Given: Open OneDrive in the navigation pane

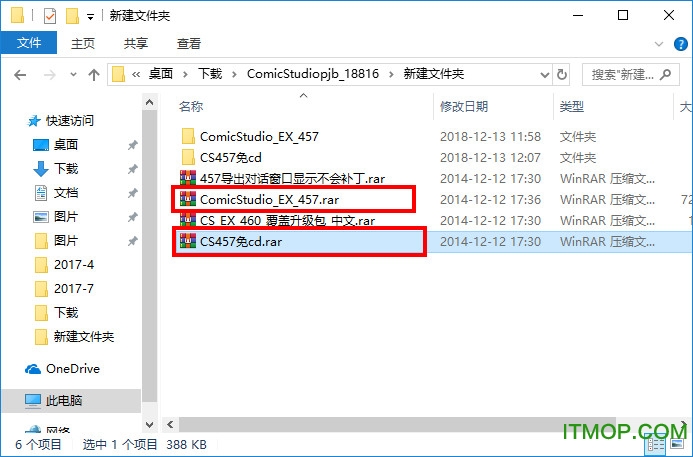Looking at the screenshot, I should [x=72, y=369].
